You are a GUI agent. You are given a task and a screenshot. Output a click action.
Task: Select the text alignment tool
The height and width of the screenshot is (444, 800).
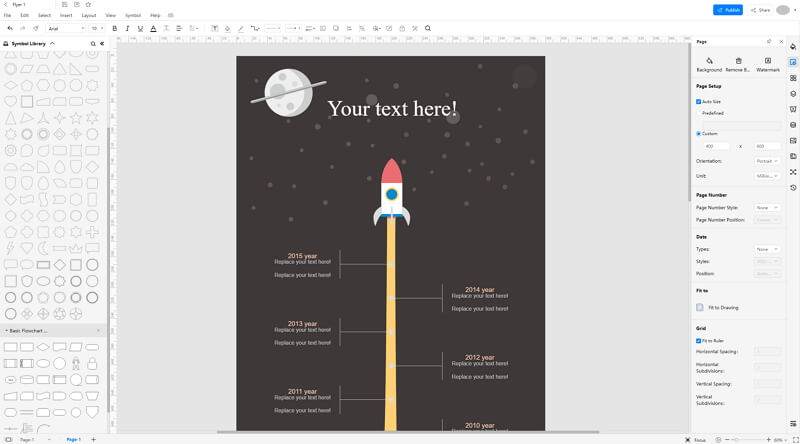179,29
